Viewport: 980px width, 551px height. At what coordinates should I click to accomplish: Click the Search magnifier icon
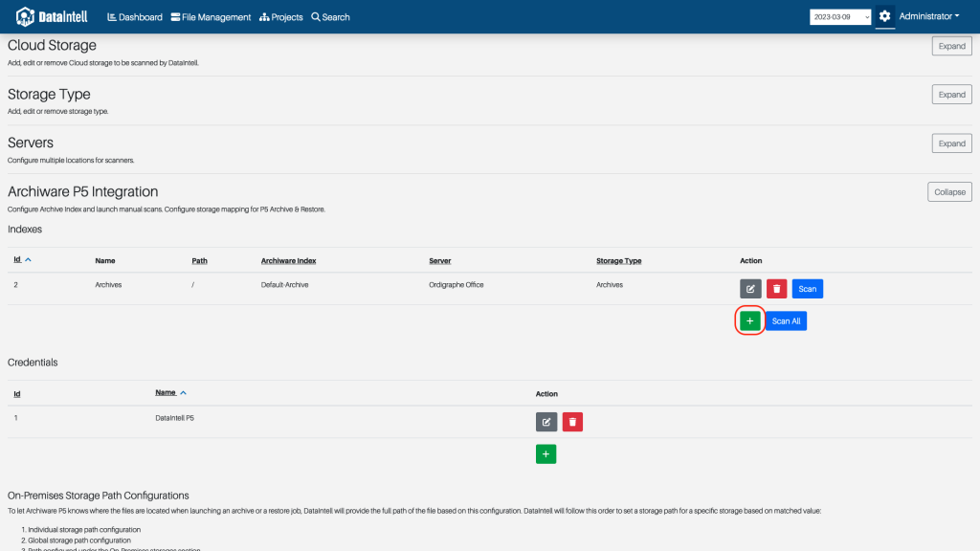point(316,17)
